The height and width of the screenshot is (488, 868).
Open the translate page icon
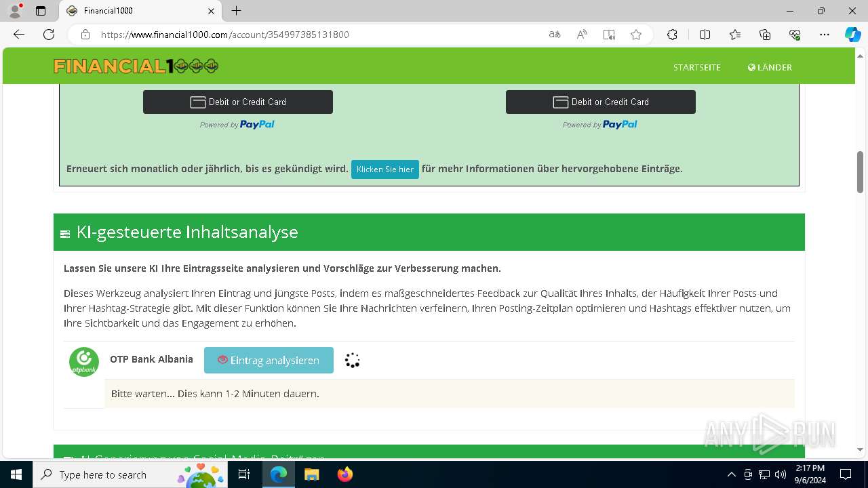point(555,35)
